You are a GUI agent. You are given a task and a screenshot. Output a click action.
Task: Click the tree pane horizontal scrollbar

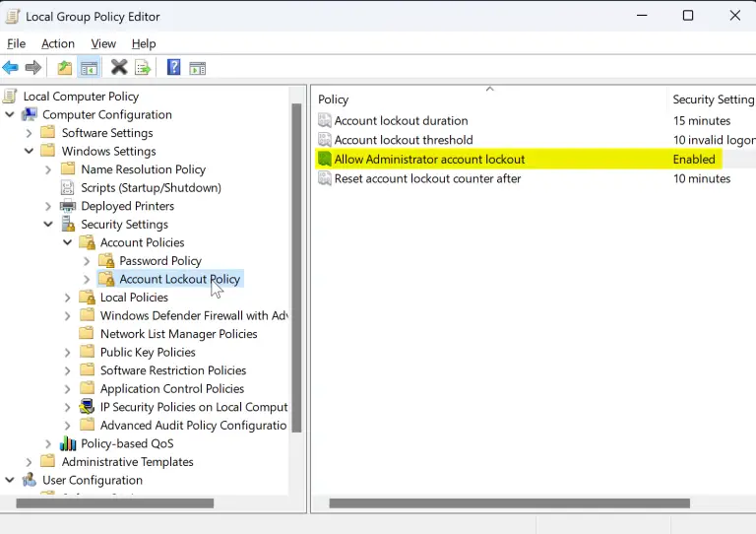(115, 503)
